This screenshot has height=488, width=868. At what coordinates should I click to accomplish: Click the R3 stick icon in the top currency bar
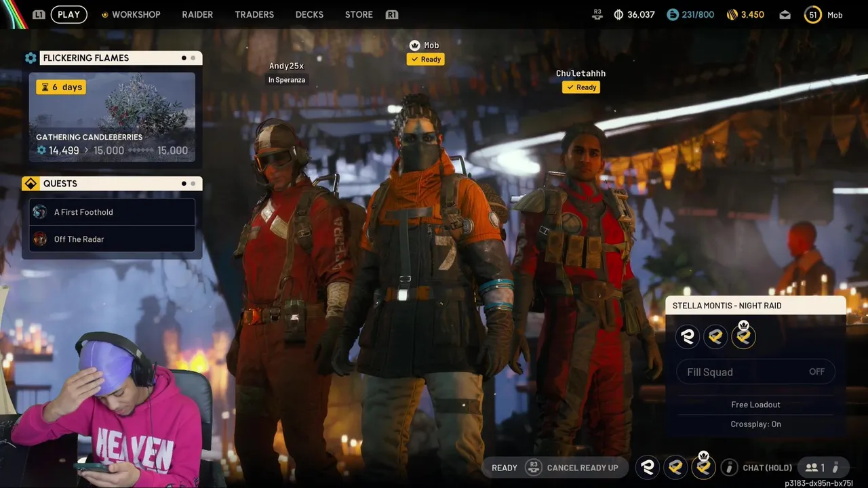(597, 14)
